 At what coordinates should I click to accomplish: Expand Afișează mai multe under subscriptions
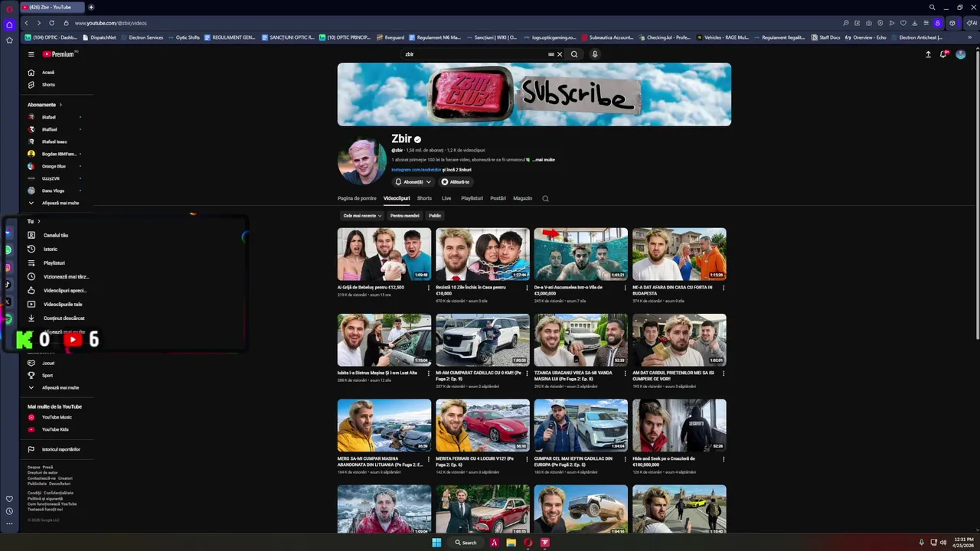pyautogui.click(x=54, y=204)
